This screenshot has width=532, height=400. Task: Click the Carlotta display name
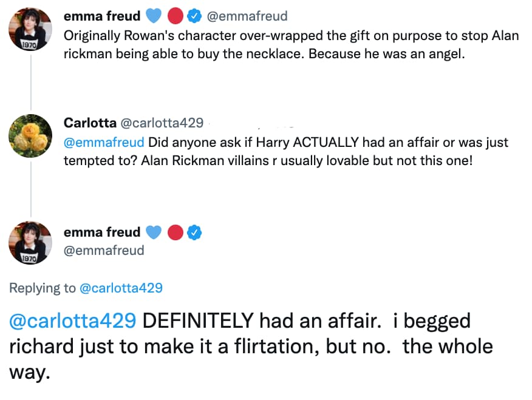pyautogui.click(x=90, y=123)
